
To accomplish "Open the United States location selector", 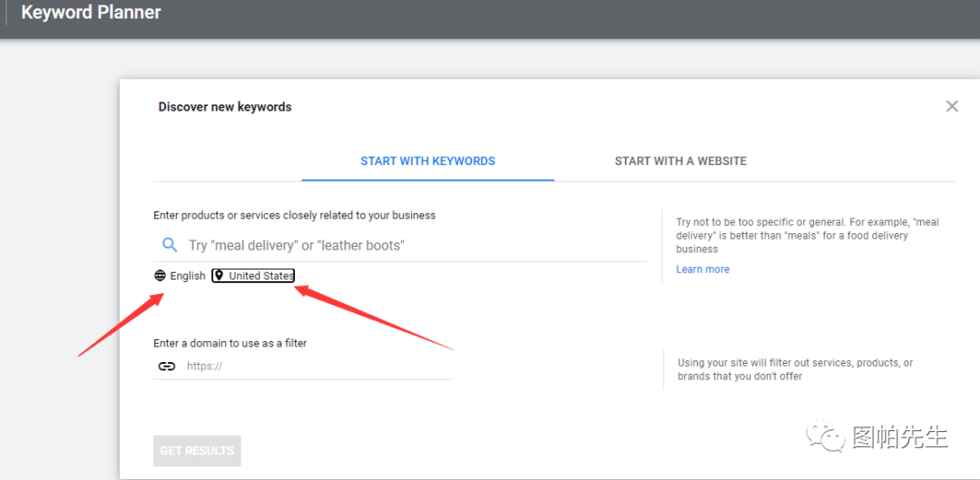I will pyautogui.click(x=253, y=276).
